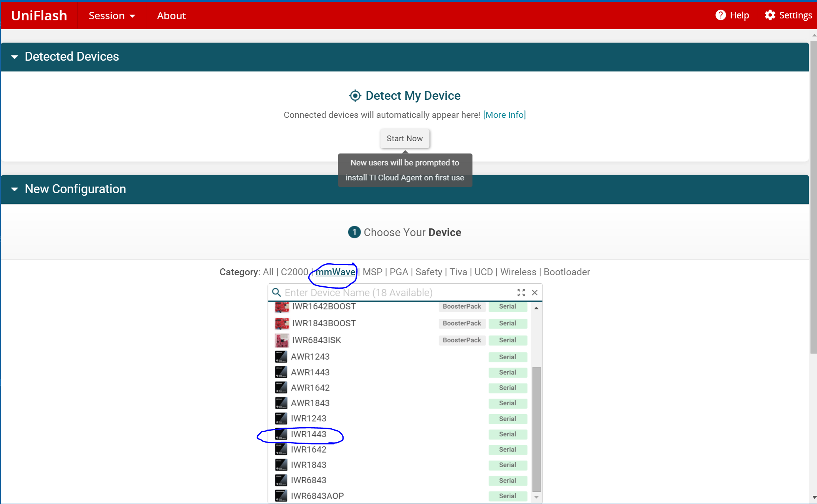Expand the device list with fullscreen icon
The image size is (817, 504).
coord(521,293)
